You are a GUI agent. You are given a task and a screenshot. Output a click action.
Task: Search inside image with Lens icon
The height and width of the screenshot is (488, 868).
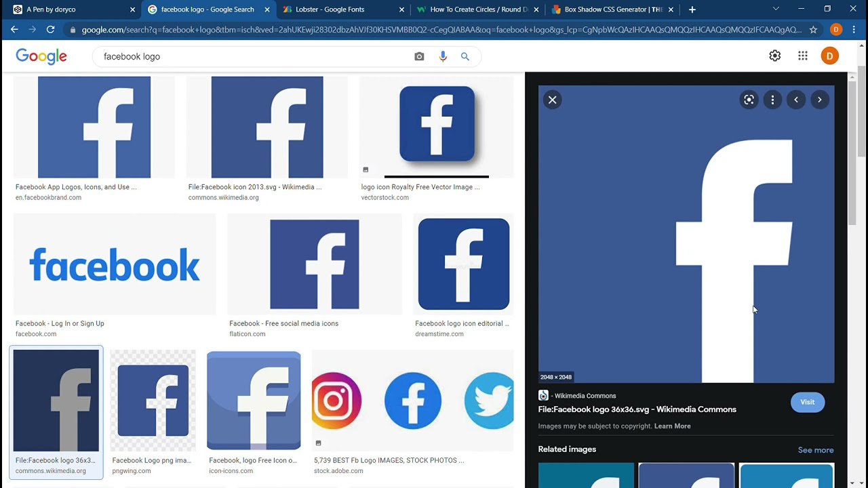[749, 100]
